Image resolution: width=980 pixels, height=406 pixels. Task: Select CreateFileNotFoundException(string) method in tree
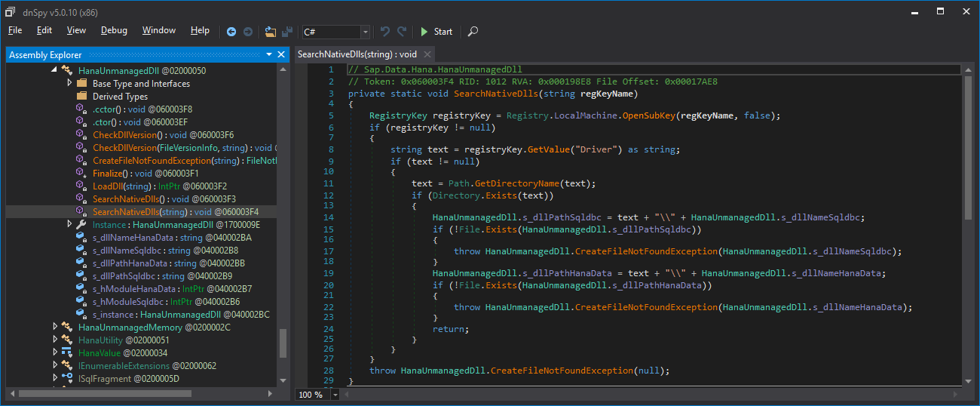tap(185, 160)
